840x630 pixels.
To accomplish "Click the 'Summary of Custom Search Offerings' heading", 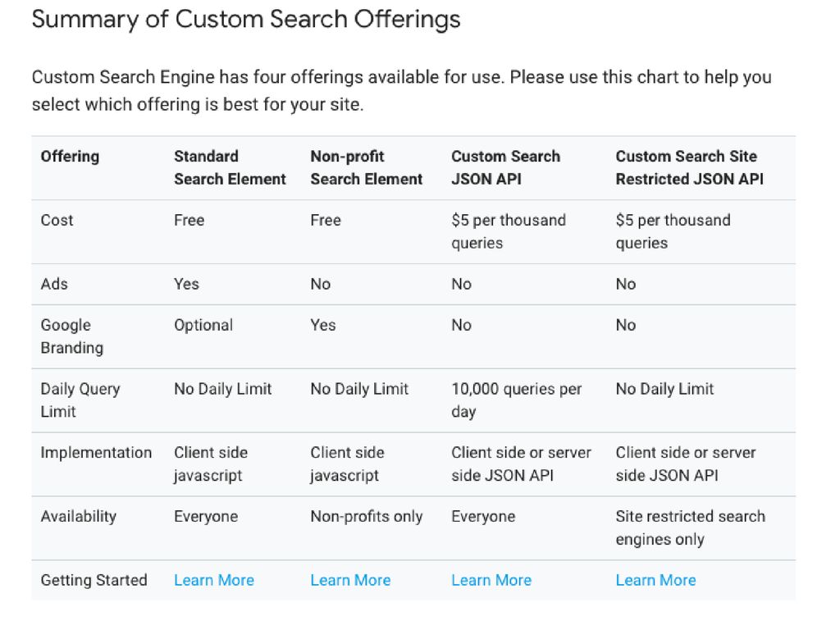I will [x=246, y=20].
